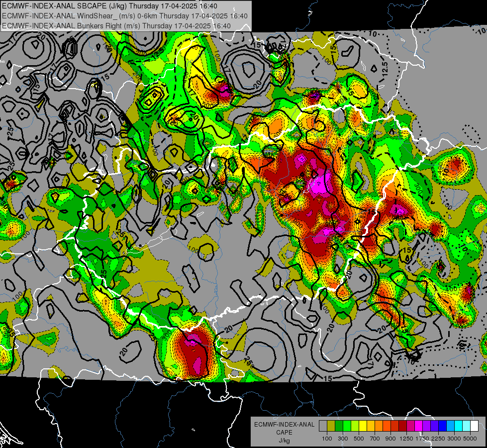
Task: Click the 100 legend tick label
Action: (327, 439)
